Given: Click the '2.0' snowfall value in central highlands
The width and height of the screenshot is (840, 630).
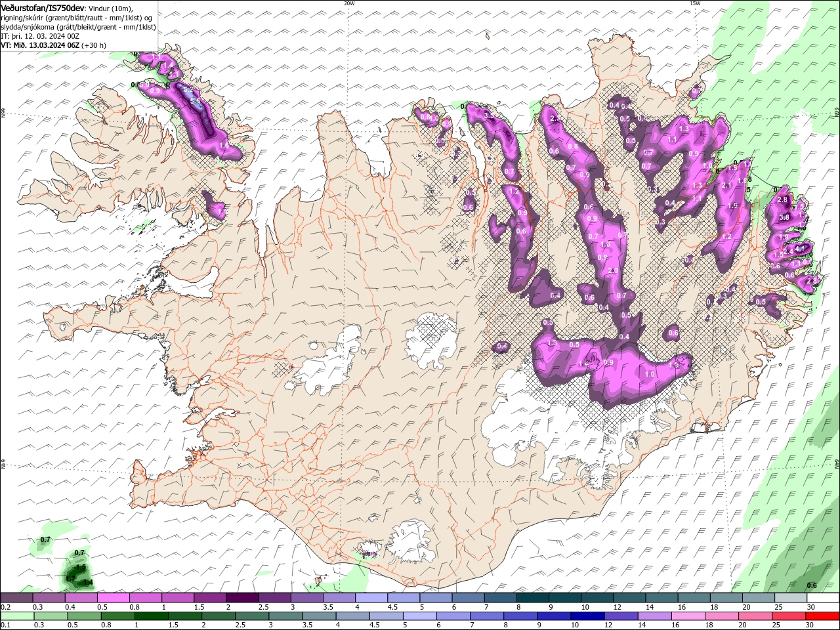Looking at the screenshot, I should pyautogui.click(x=614, y=270).
